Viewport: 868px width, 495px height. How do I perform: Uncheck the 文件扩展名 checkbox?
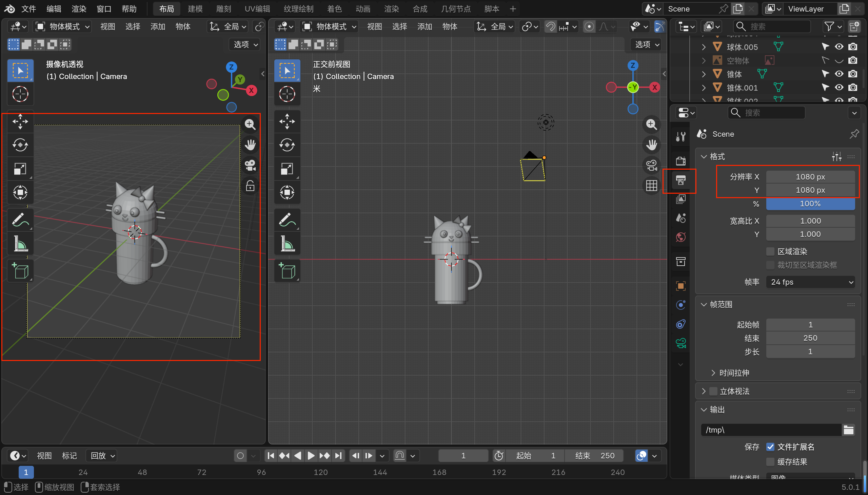pos(770,447)
